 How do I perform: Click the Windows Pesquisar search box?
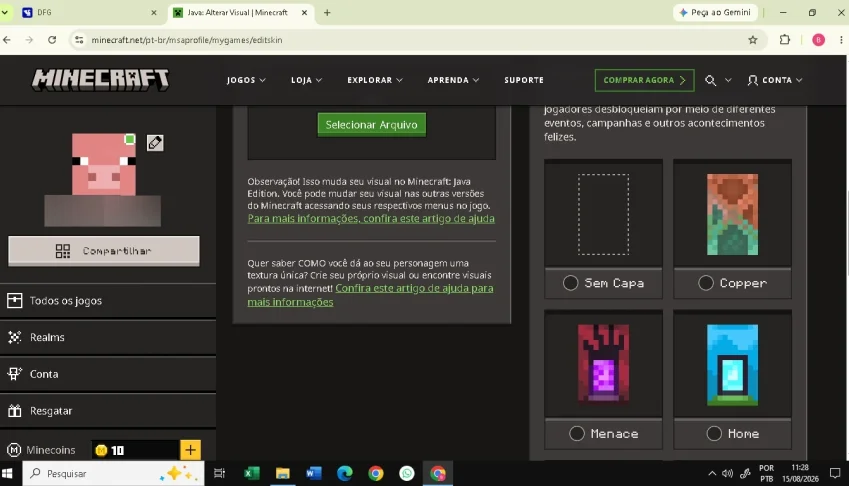click(x=114, y=474)
